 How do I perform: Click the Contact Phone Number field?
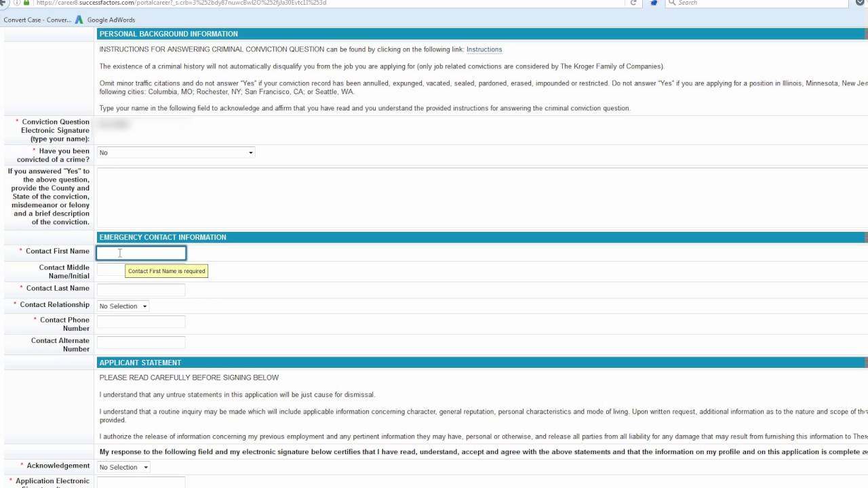pyautogui.click(x=141, y=322)
